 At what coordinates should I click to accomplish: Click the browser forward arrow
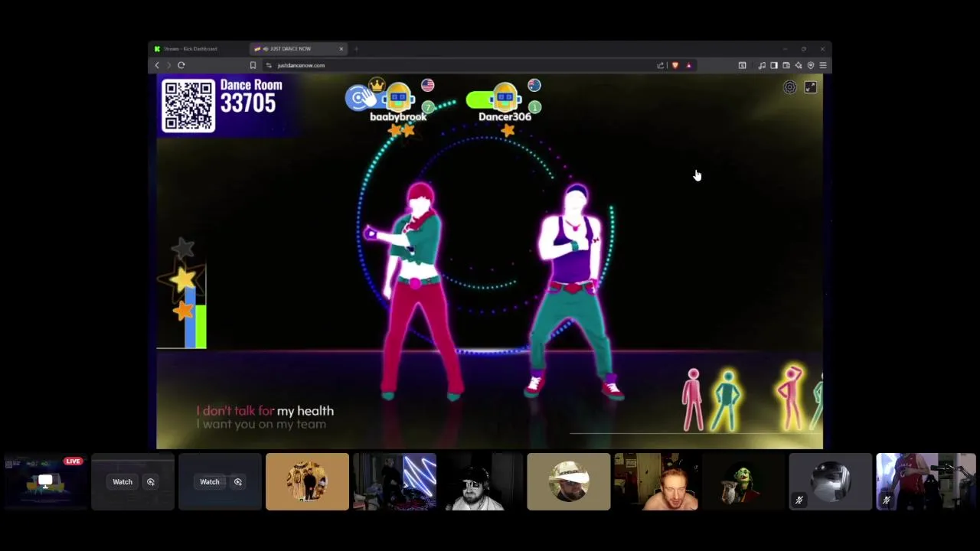click(x=168, y=65)
